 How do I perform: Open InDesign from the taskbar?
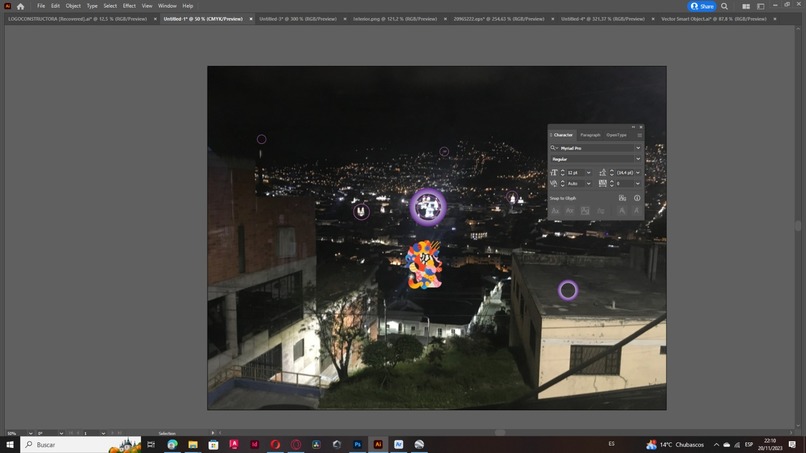[x=254, y=444]
